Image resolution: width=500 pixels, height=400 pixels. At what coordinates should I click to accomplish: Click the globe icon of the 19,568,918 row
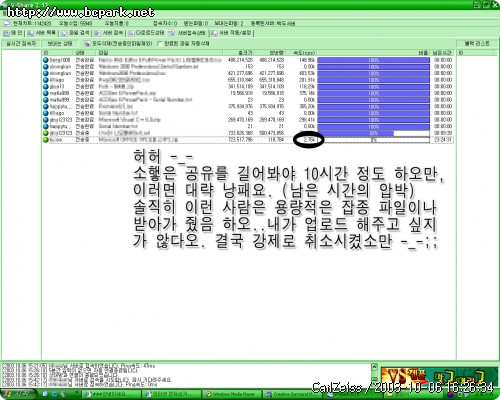tap(46, 93)
